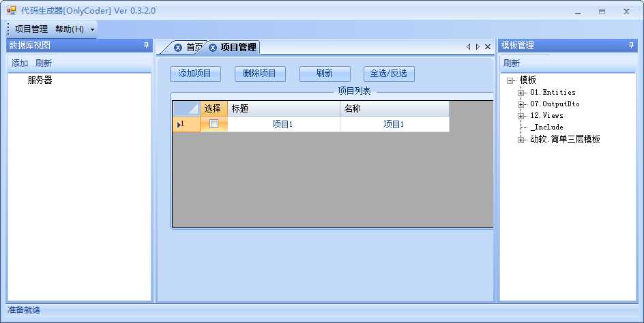Select row 1 via its row header
The width and height of the screenshot is (644, 323).
(x=186, y=124)
